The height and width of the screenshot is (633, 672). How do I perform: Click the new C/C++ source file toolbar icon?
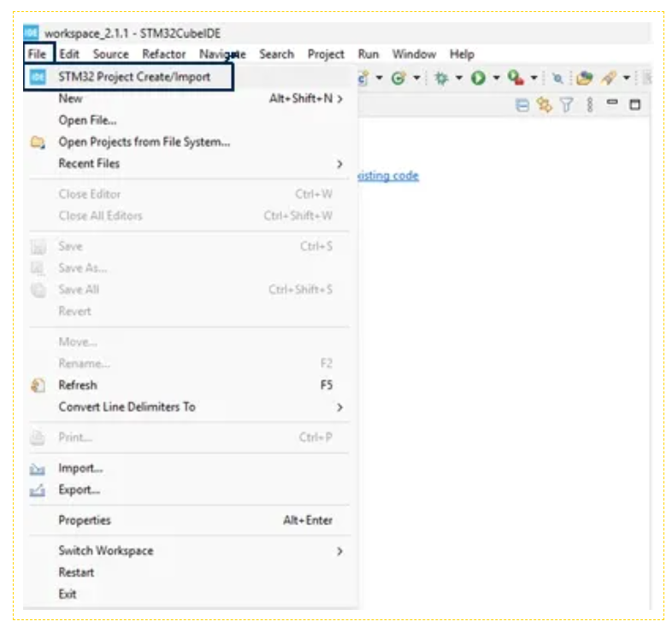pyautogui.click(x=363, y=78)
